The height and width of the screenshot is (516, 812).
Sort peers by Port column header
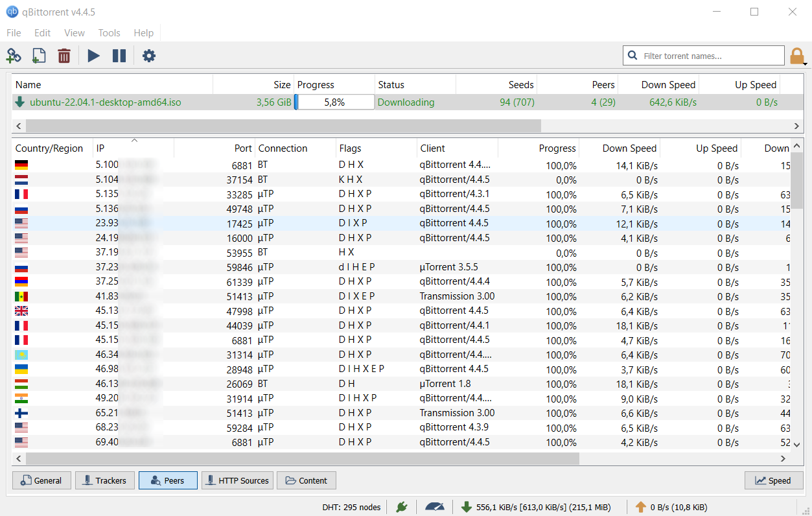click(215, 148)
